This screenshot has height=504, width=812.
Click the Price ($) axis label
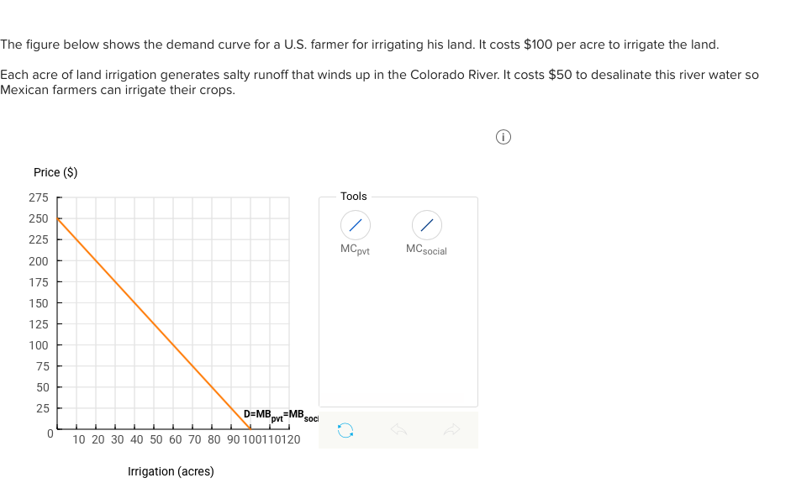point(55,172)
